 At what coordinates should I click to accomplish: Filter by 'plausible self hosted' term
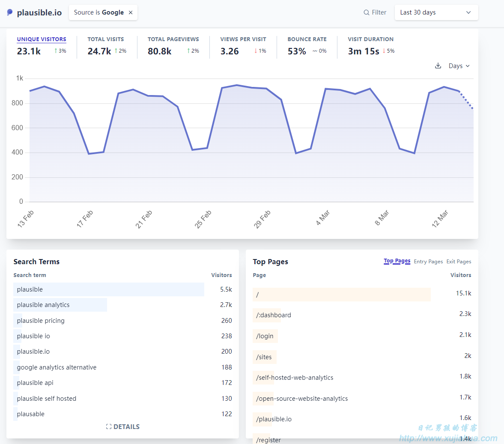122,398
